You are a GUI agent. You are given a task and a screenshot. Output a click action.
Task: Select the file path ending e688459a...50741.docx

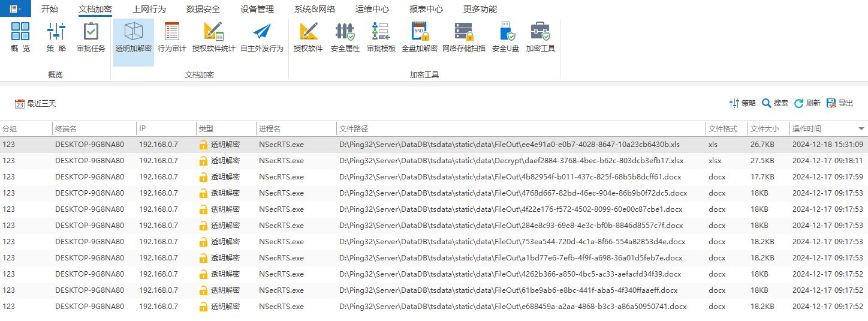(513, 307)
